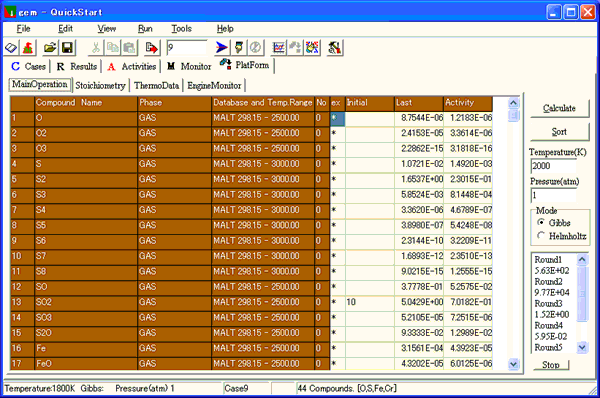Open the Tools menu
The height and width of the screenshot is (398, 600).
pyautogui.click(x=181, y=29)
